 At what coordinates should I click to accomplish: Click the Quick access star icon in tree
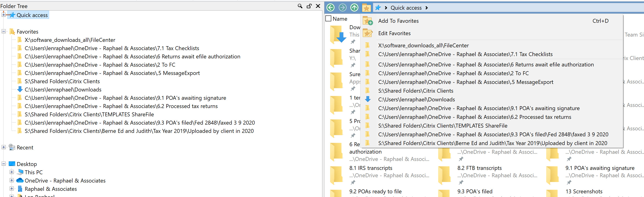tap(12, 15)
